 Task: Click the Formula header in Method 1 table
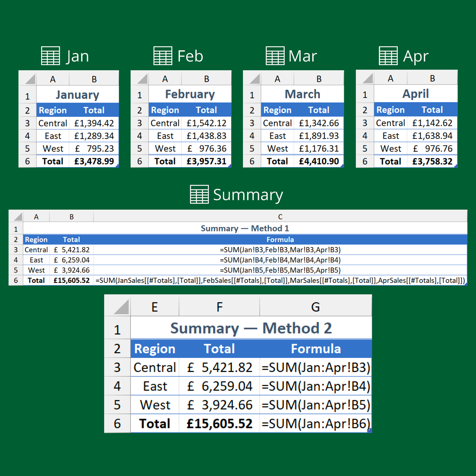tap(280, 239)
